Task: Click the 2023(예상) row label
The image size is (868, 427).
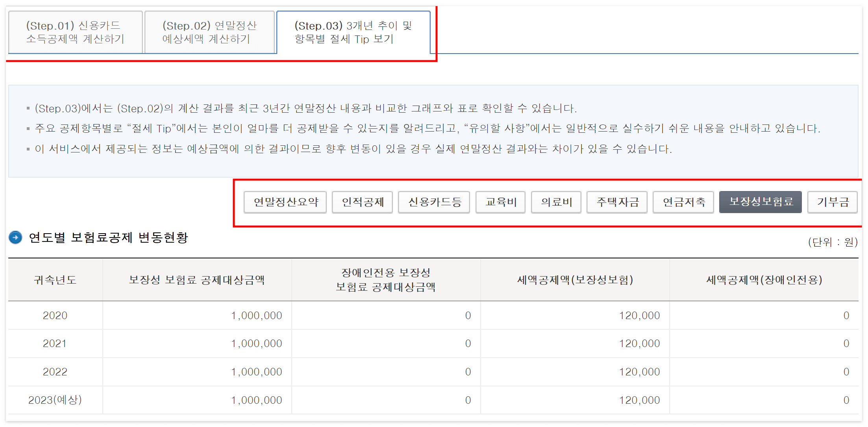Action: (55, 400)
